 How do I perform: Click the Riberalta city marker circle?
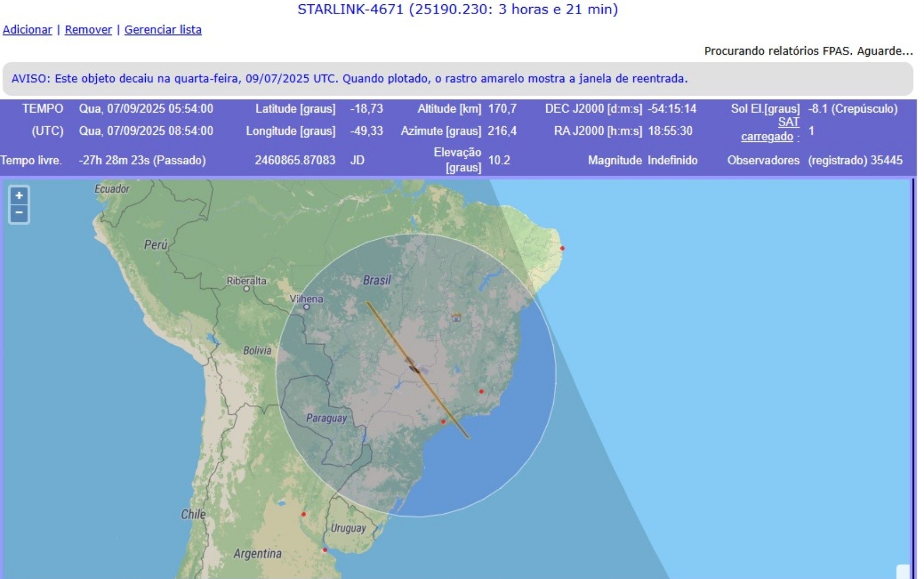pos(248,289)
